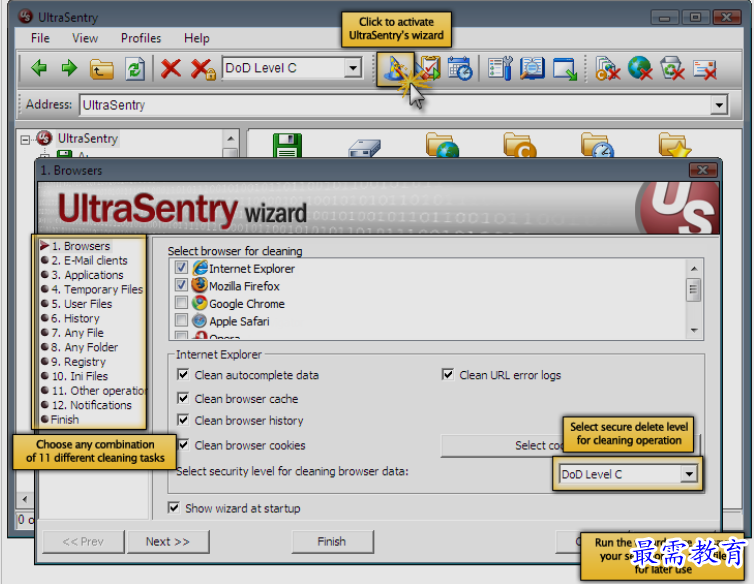Click the browser list scrollbar down arrow
754x584 pixels.
tap(694, 330)
